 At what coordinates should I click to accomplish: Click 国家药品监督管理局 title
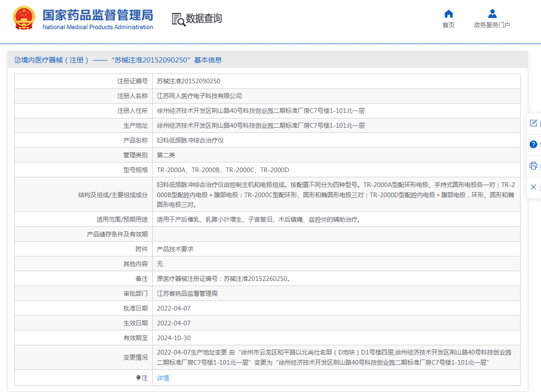pyautogui.click(x=98, y=15)
